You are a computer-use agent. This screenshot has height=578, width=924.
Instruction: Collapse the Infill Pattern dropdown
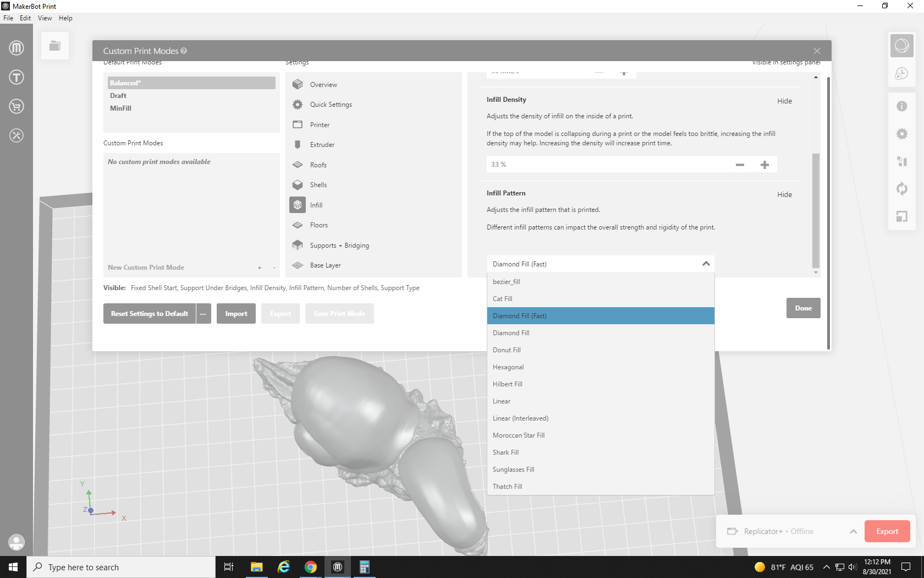(706, 264)
